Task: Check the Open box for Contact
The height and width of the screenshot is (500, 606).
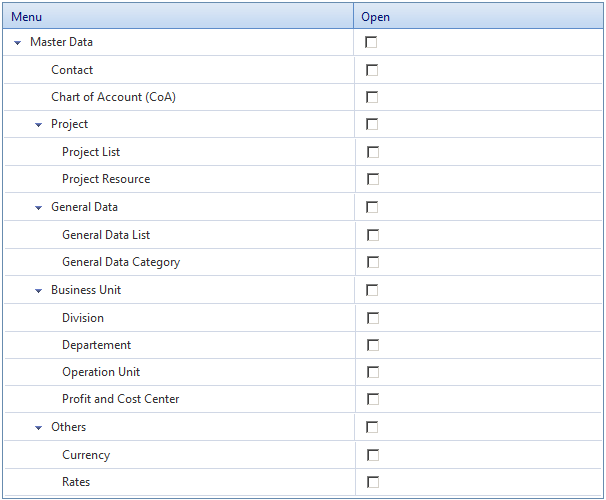Action: click(372, 70)
